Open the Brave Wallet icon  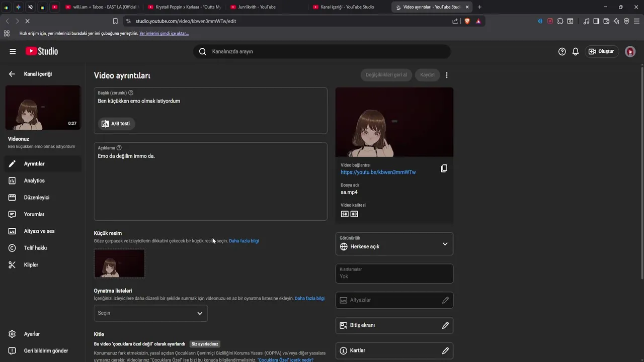pos(606,21)
